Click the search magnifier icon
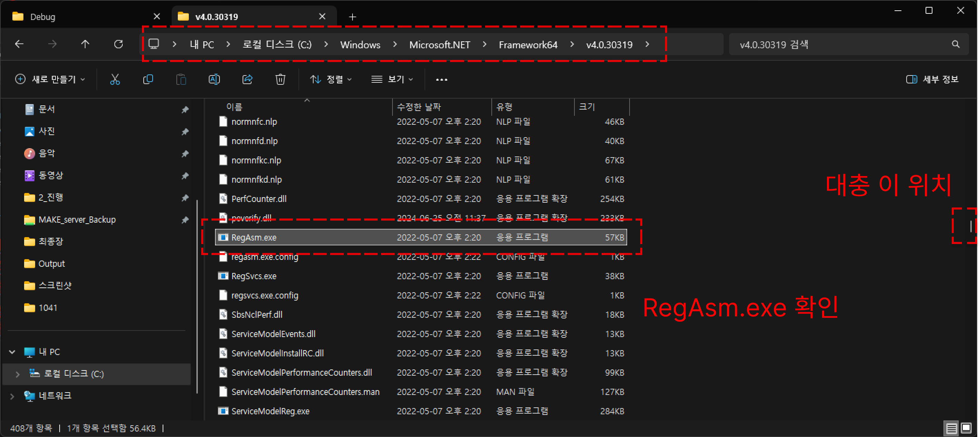 point(955,44)
